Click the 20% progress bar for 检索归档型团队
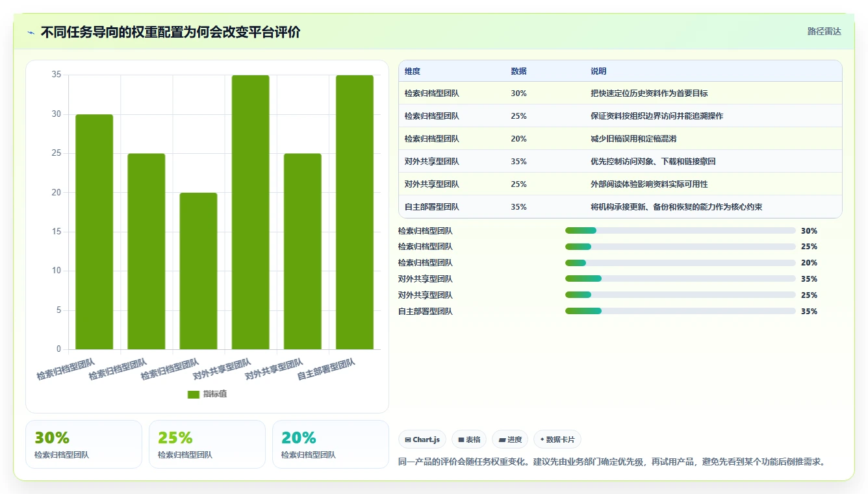The width and height of the screenshot is (868, 494). coord(680,263)
